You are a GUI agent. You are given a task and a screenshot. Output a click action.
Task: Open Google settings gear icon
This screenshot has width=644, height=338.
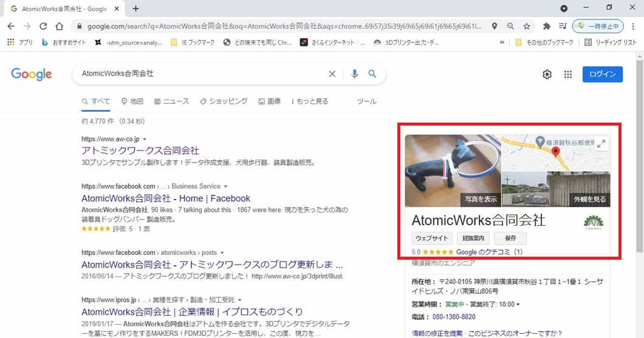[x=547, y=74]
